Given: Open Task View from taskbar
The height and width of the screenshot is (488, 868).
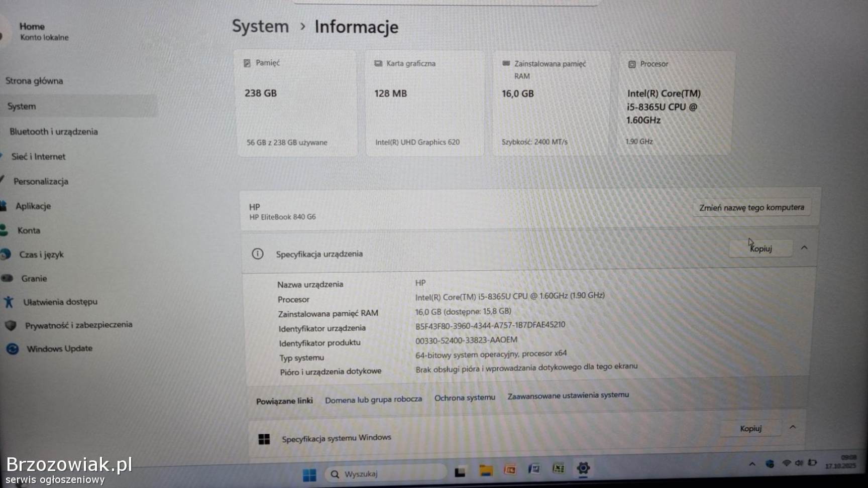Looking at the screenshot, I should 460,472.
